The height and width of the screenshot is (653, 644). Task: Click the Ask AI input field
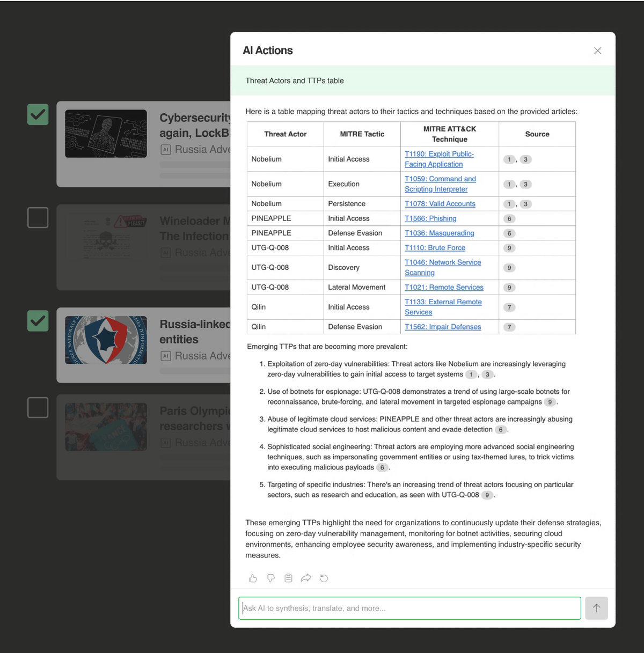point(409,608)
